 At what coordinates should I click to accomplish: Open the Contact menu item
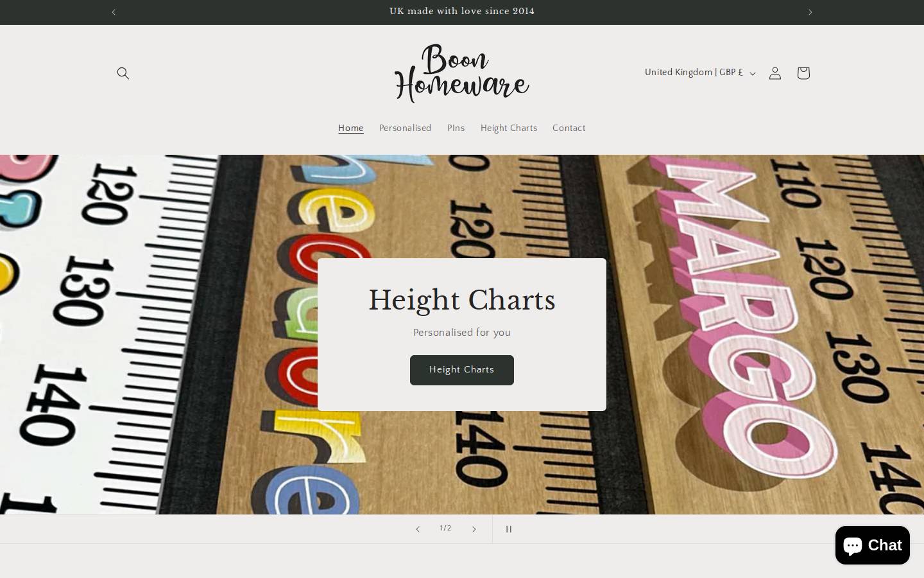569,128
